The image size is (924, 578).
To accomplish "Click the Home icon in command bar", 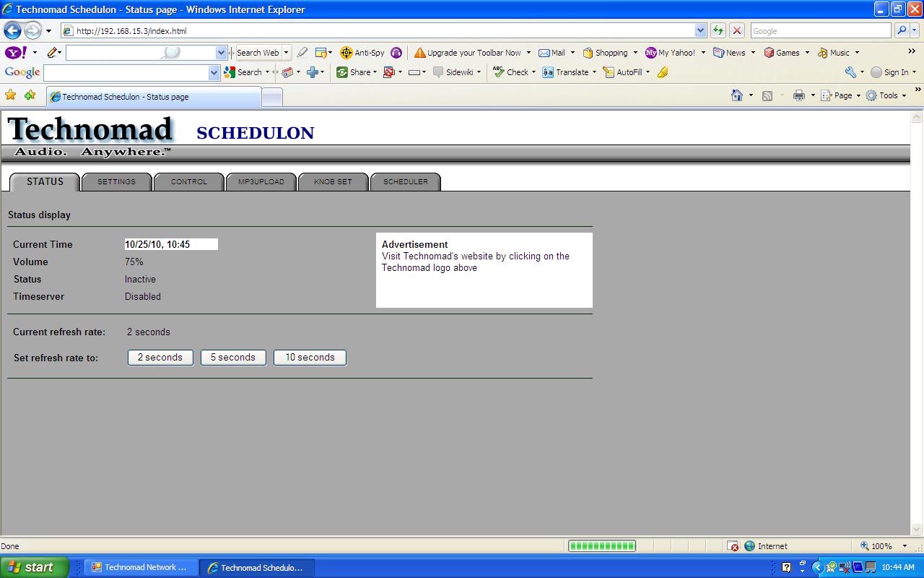I will coord(737,95).
